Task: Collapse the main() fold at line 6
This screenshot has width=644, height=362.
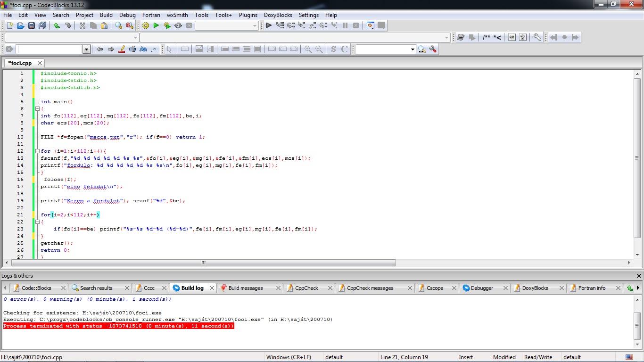Action: coord(37,109)
